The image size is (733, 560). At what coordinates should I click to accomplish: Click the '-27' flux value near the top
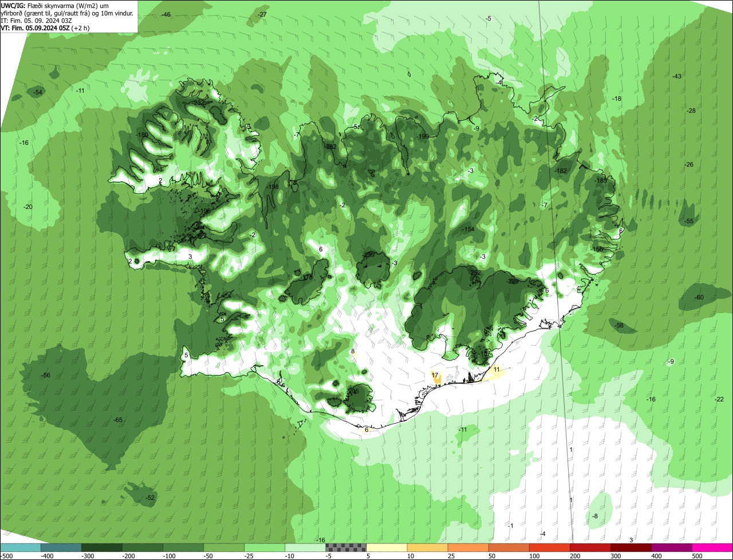262,14
